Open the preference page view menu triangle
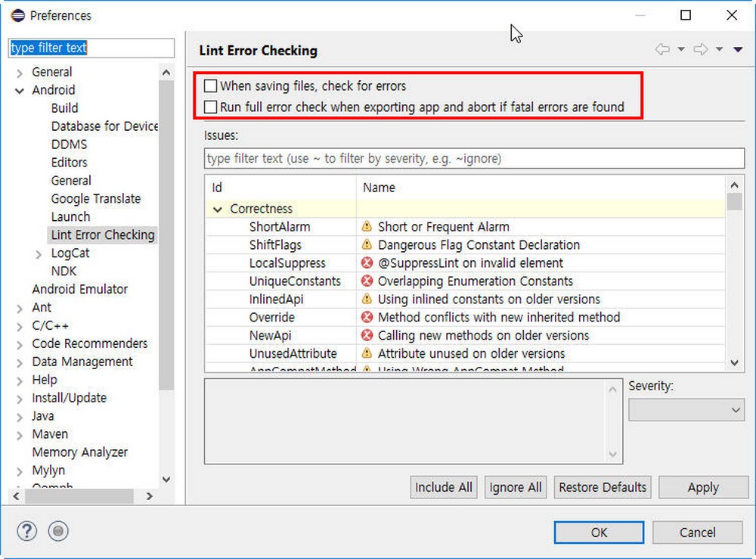Viewport: 756px width, 559px height. coord(738,48)
